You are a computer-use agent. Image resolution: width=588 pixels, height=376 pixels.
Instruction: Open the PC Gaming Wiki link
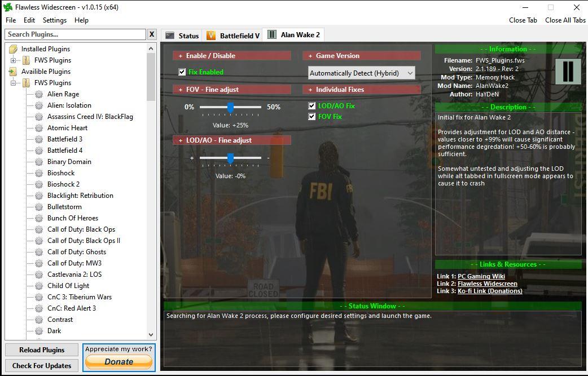tap(481, 276)
